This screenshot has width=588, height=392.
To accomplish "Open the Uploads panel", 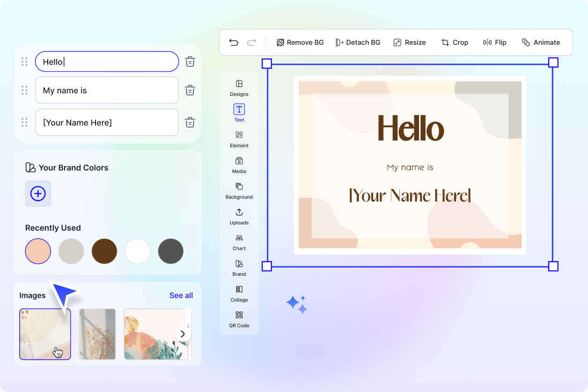I will 239,217.
